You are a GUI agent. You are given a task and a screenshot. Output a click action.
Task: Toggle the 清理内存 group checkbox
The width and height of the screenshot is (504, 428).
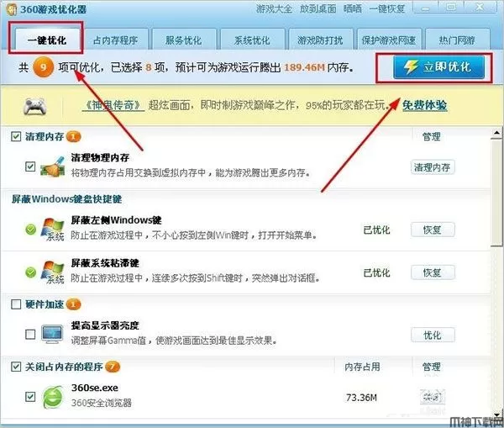pos(16,136)
